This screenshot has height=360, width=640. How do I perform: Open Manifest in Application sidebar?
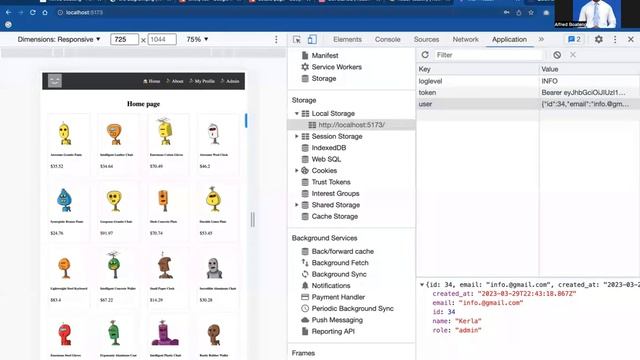pos(325,56)
